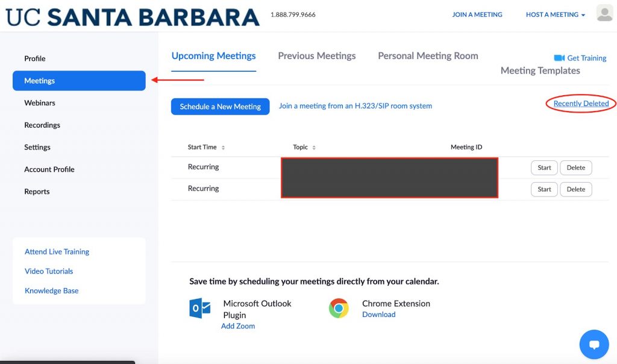Open the Knowledge Base link
This screenshot has height=364, width=617.
52,291
